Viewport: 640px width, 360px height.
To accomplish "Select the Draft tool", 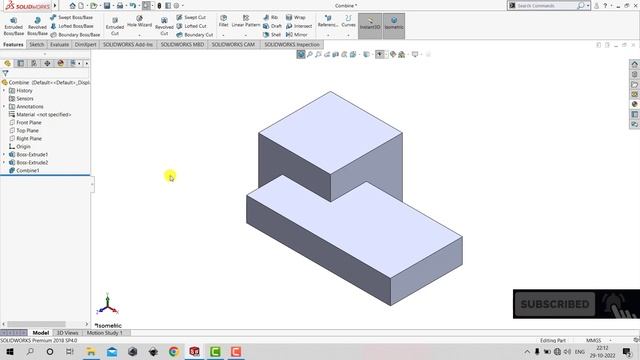I will [x=272, y=26].
